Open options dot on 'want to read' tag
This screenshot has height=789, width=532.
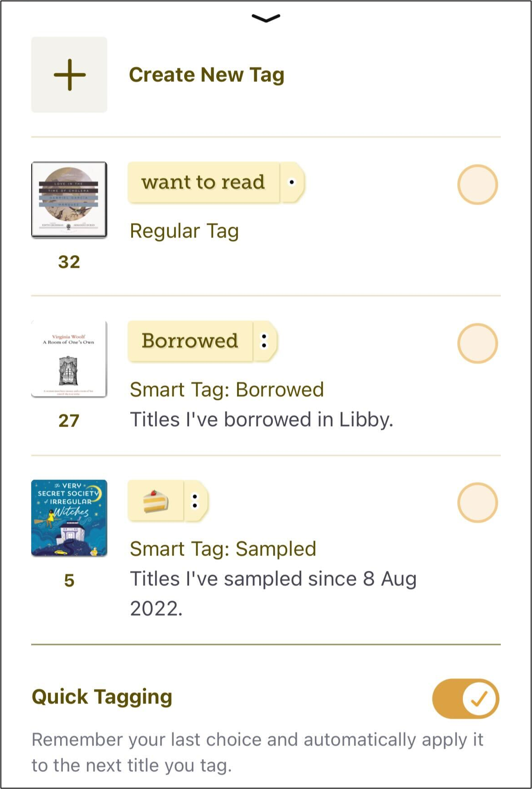(x=292, y=182)
